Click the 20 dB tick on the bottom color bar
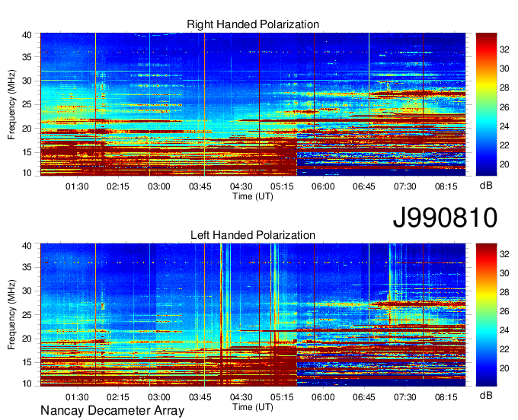518x420 pixels. [x=504, y=368]
